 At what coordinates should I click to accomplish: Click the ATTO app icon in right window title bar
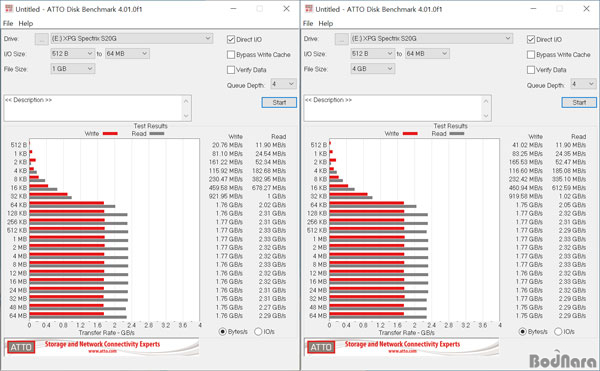pyautogui.click(x=309, y=9)
